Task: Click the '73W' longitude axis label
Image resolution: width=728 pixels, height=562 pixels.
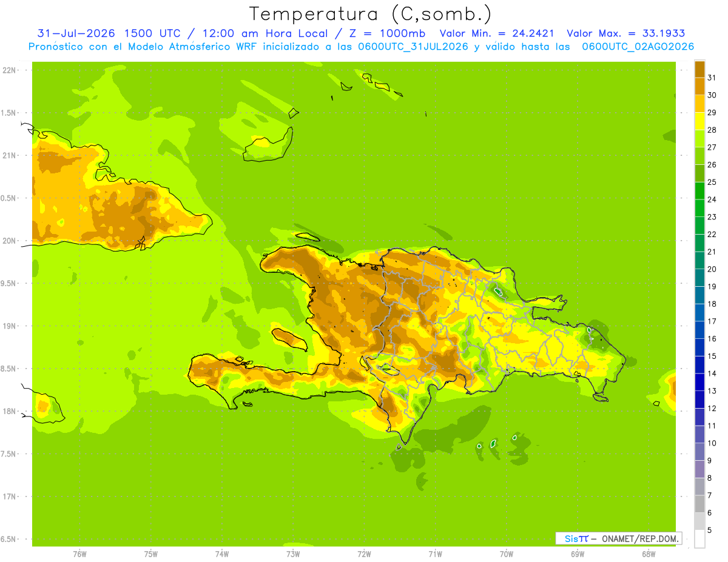Action: (x=293, y=554)
